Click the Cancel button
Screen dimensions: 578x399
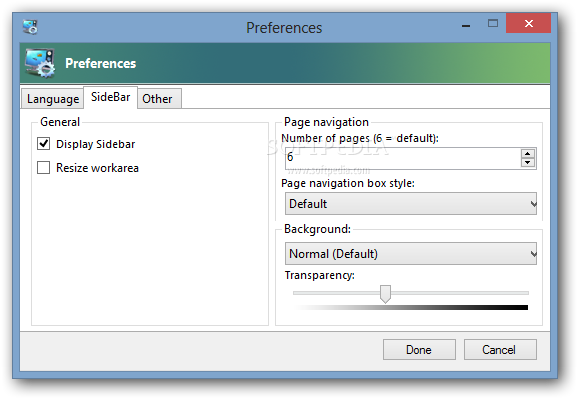point(500,350)
